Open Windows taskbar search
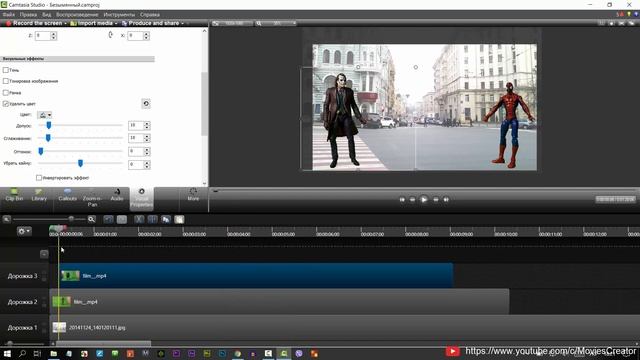640x360 pixels. coord(22,353)
